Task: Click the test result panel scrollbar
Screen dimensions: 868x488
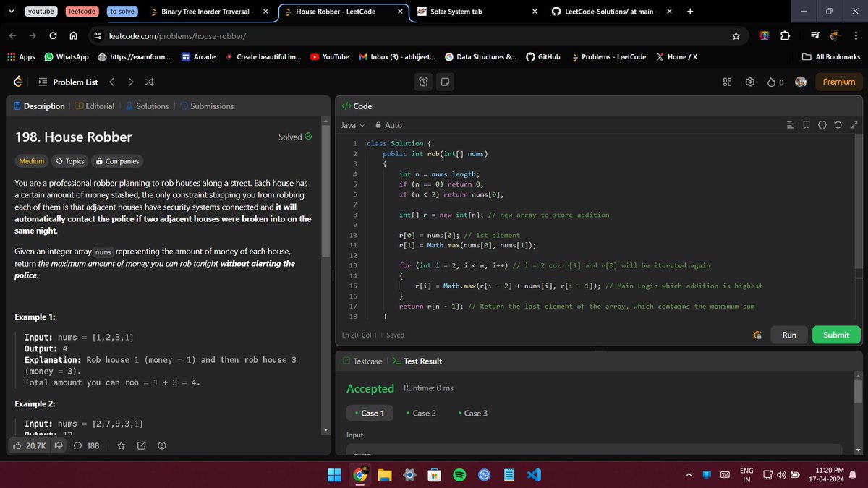Action: pos(859,390)
